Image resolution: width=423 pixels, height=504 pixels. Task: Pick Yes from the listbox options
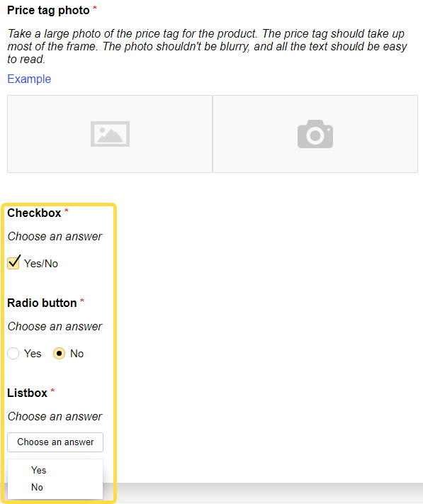39,470
